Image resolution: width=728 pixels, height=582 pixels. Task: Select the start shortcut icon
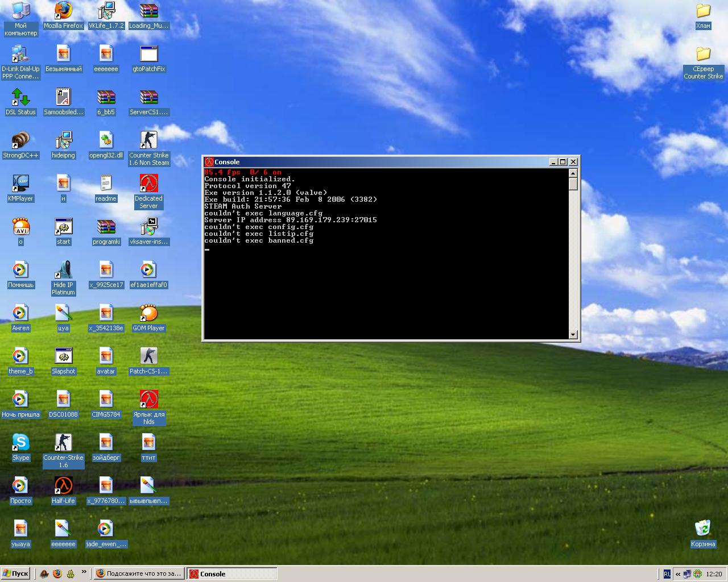63,231
